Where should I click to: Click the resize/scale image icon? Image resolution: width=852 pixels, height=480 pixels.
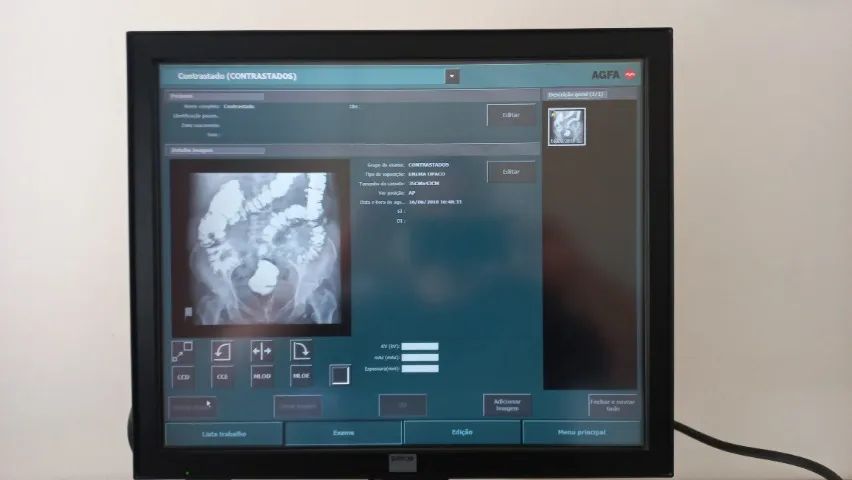(x=183, y=352)
